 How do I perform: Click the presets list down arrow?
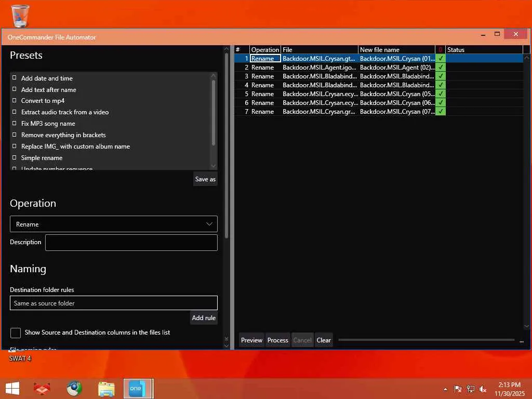click(214, 166)
